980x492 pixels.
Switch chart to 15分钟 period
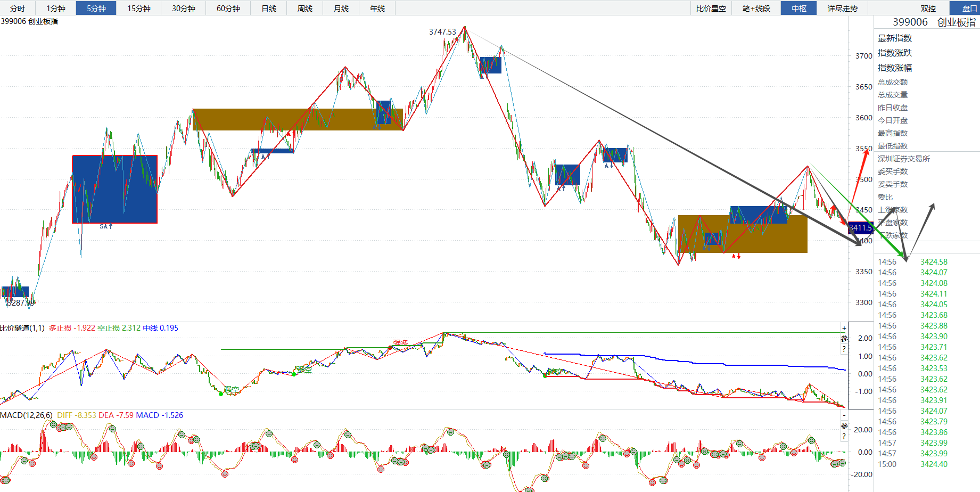(x=139, y=8)
